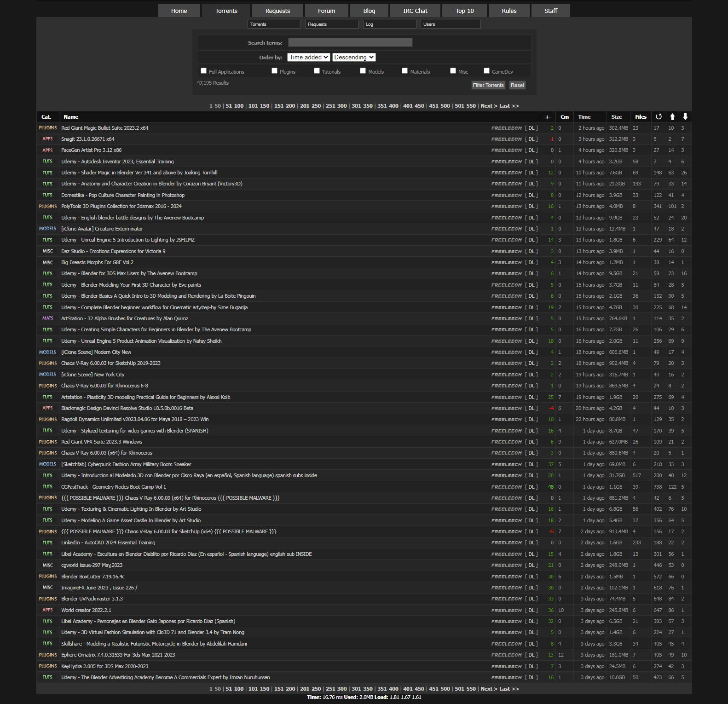Click the Reset button
The width and height of the screenshot is (728, 704).
coord(517,85)
